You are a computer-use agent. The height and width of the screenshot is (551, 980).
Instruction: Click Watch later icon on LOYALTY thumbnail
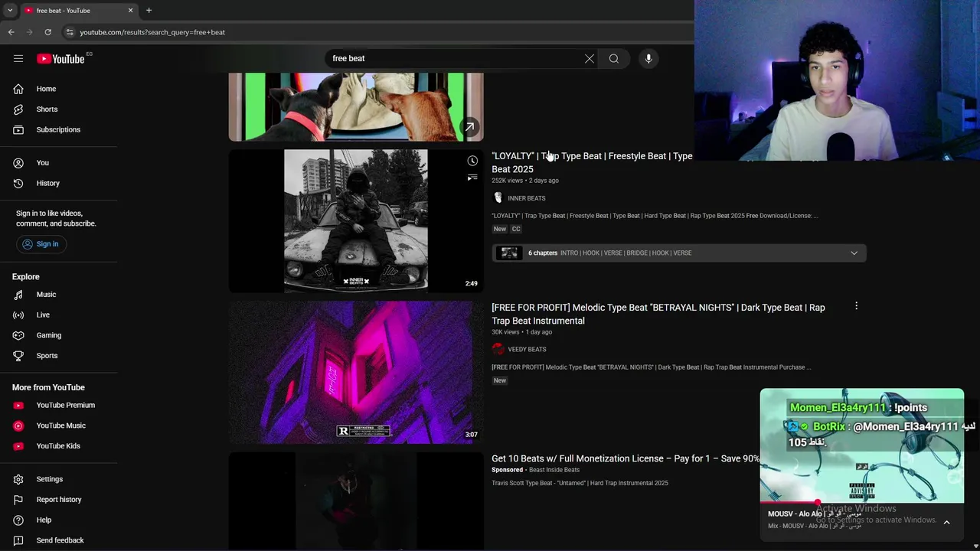tap(472, 161)
